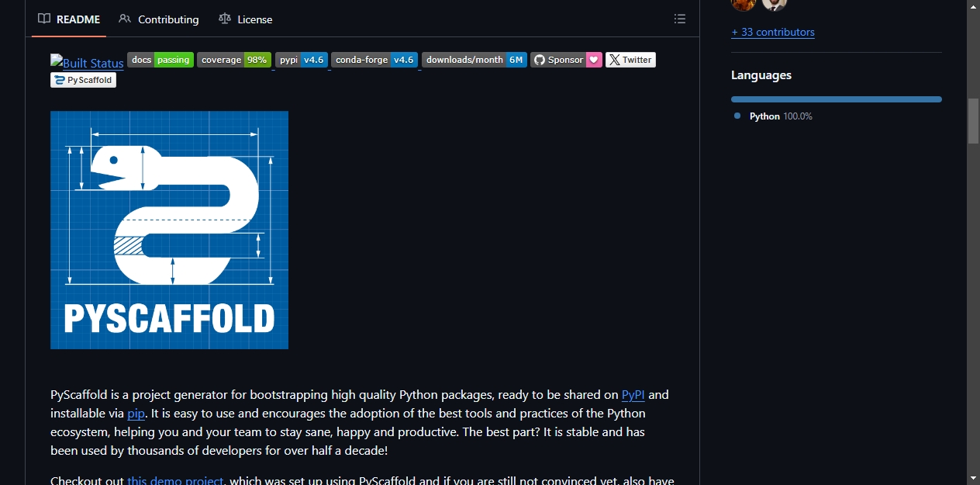Click the coverage 98% badge
Image resolution: width=980 pixels, height=485 pixels.
point(234,60)
